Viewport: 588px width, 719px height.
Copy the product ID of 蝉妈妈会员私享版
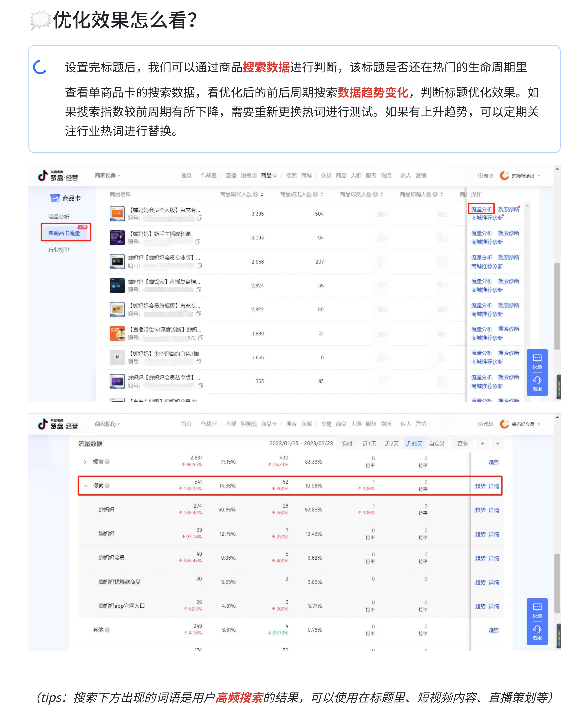[200, 386]
